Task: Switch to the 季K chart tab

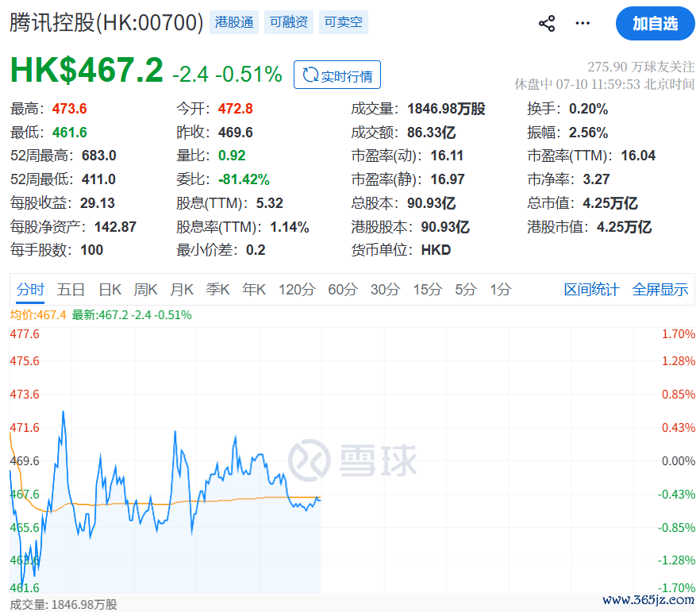Action: (x=217, y=289)
